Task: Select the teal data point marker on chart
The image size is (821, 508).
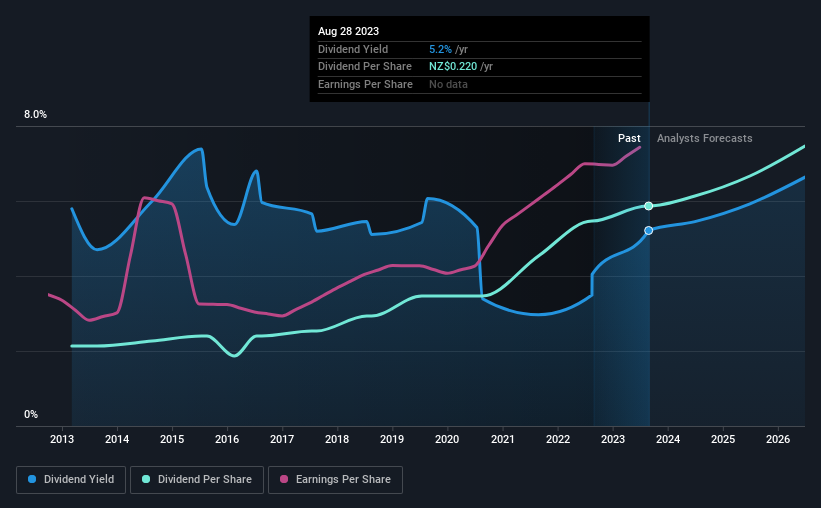Action: [649, 206]
